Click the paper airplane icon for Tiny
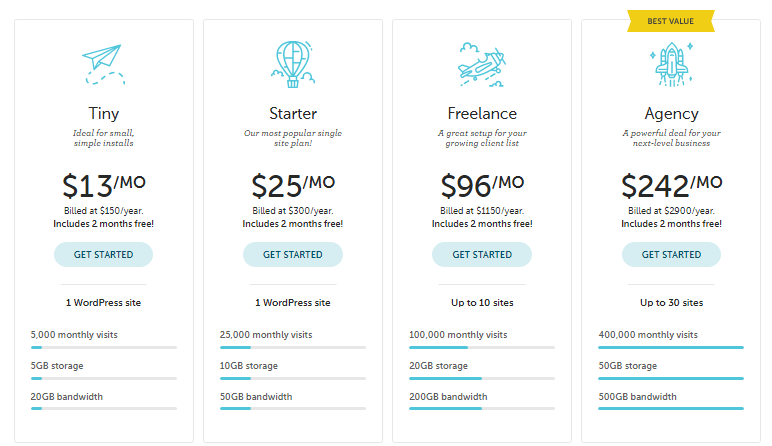 (103, 62)
